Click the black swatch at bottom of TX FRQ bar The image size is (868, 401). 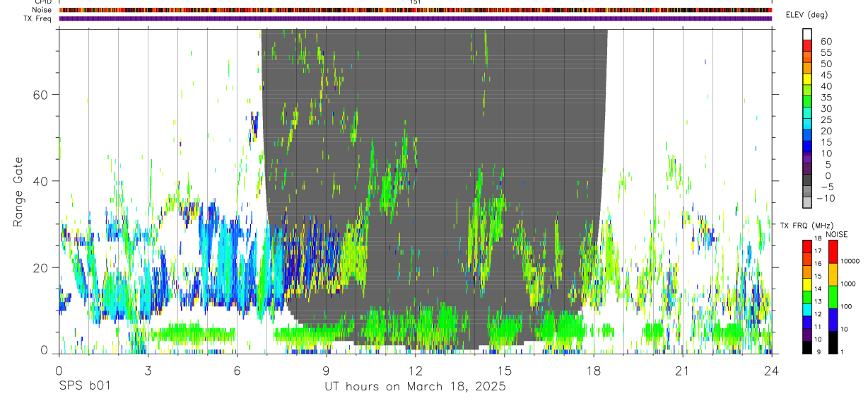(x=807, y=348)
